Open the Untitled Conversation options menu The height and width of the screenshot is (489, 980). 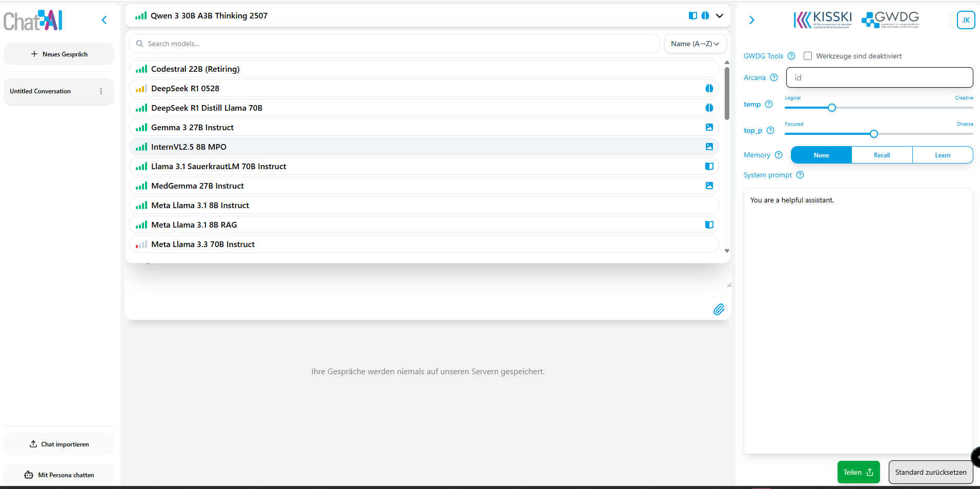(x=101, y=91)
